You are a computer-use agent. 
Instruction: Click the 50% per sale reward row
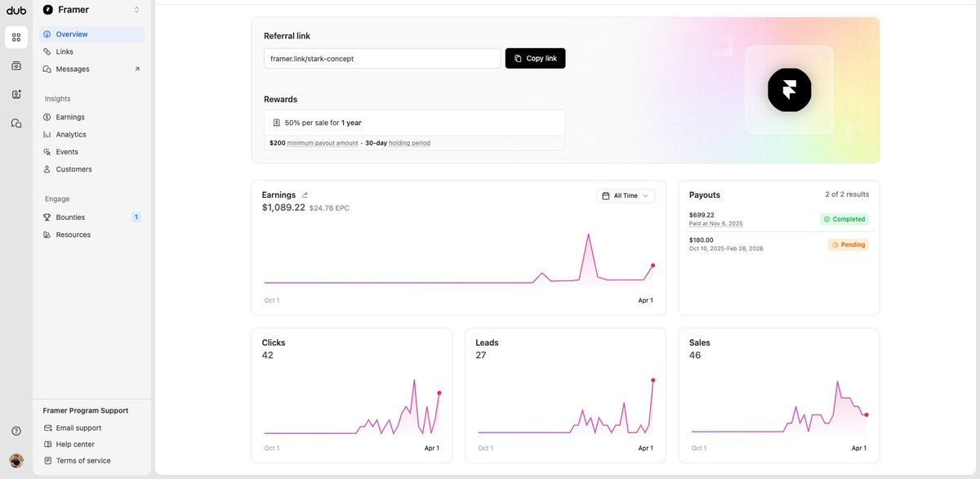(414, 123)
